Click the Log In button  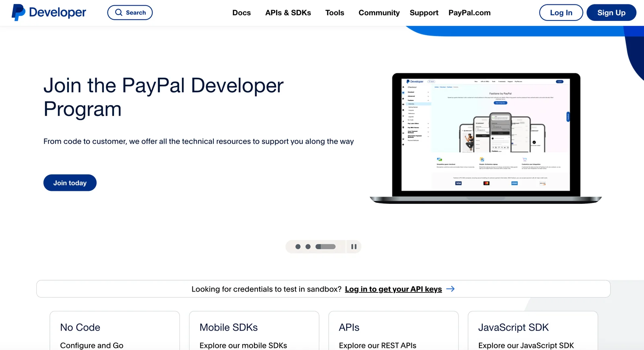(x=561, y=12)
